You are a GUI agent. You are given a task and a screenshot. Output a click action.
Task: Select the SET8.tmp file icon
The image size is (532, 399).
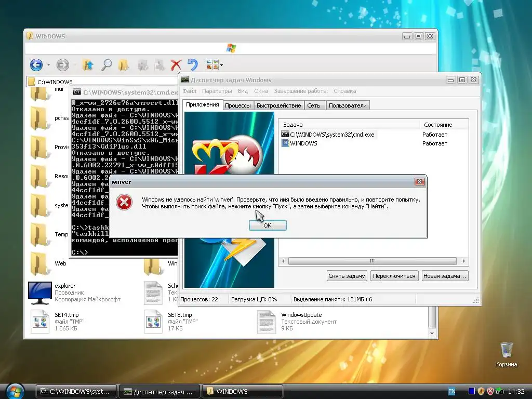[x=153, y=322]
